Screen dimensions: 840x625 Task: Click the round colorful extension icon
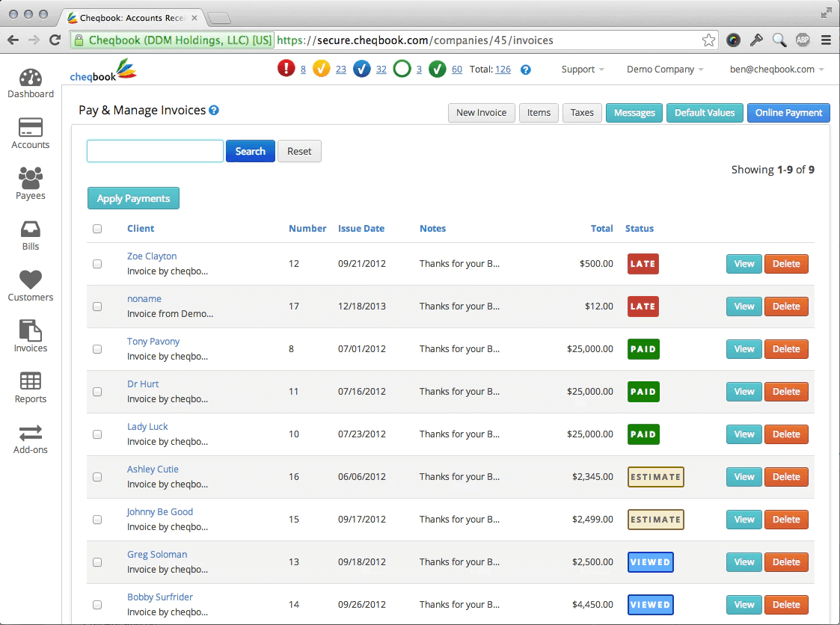[733, 40]
